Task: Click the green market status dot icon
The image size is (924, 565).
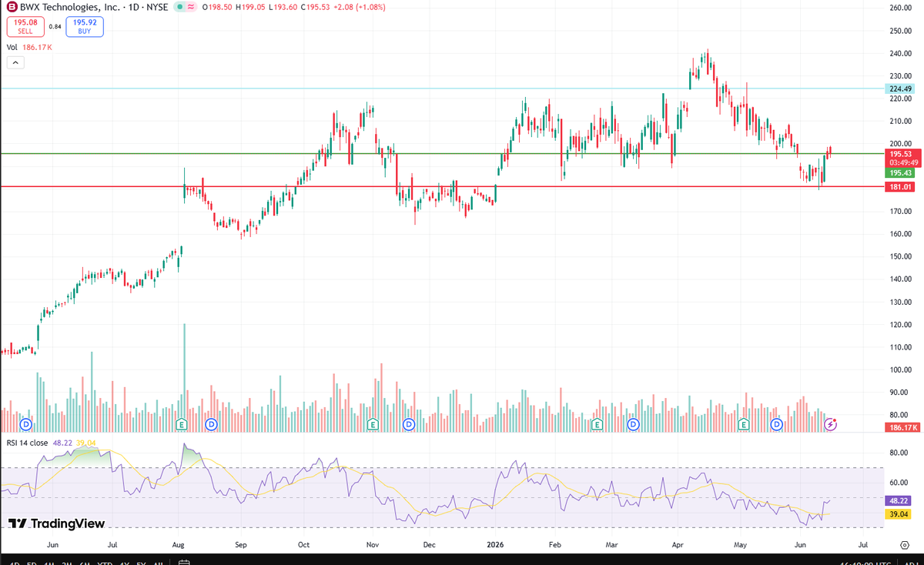Action: 179,7
